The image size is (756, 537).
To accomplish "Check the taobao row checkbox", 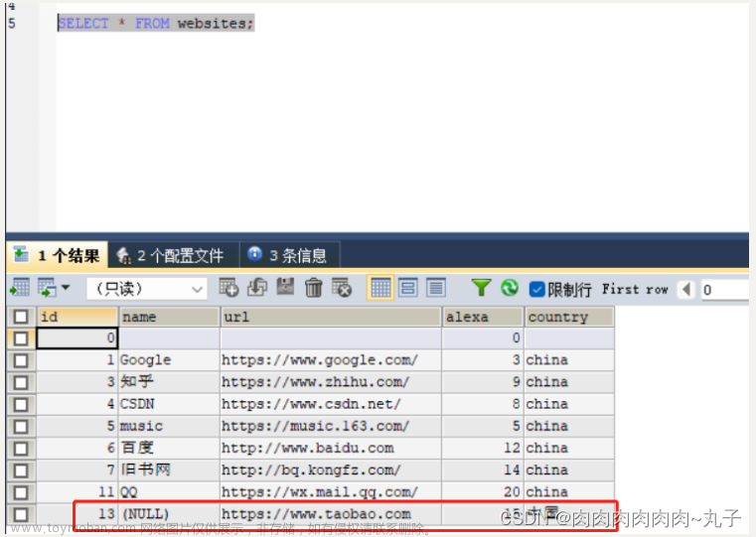I will [x=21, y=515].
